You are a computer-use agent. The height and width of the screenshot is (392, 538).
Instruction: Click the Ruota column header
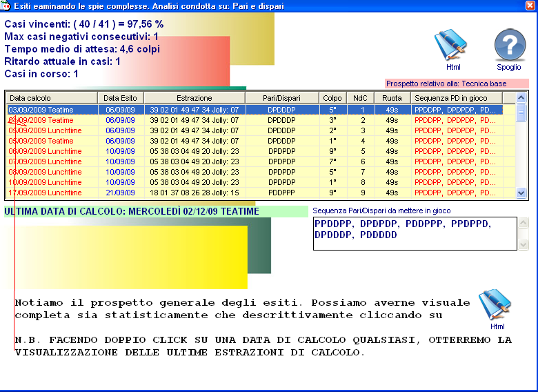tap(392, 98)
